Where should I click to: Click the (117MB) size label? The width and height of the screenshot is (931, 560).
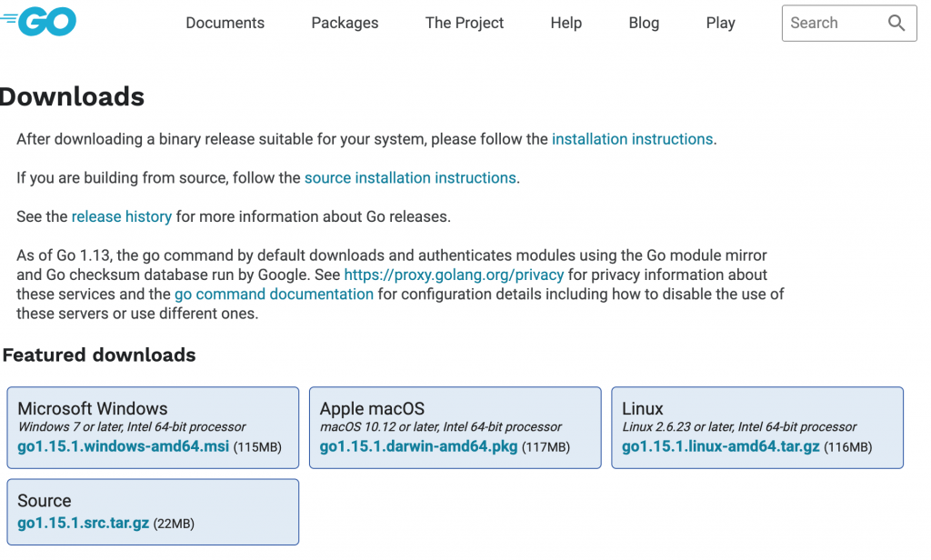[x=546, y=447]
